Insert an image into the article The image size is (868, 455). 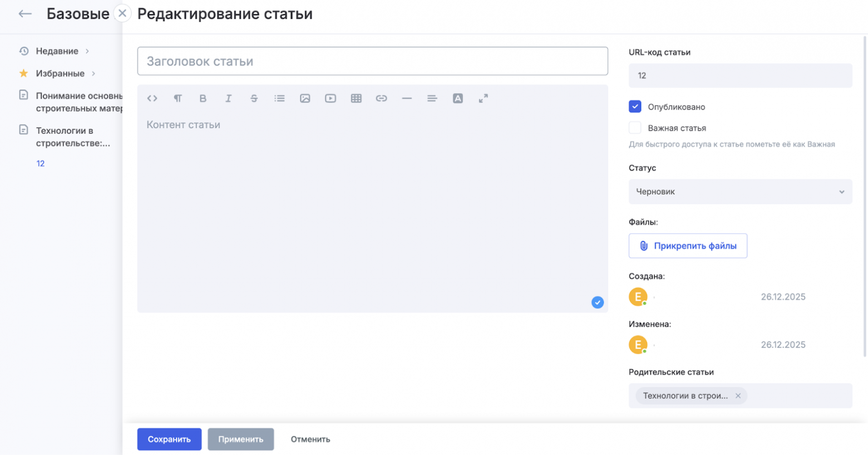305,98
